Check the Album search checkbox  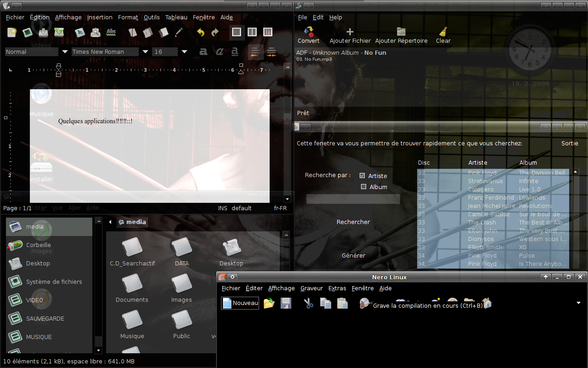tap(364, 187)
